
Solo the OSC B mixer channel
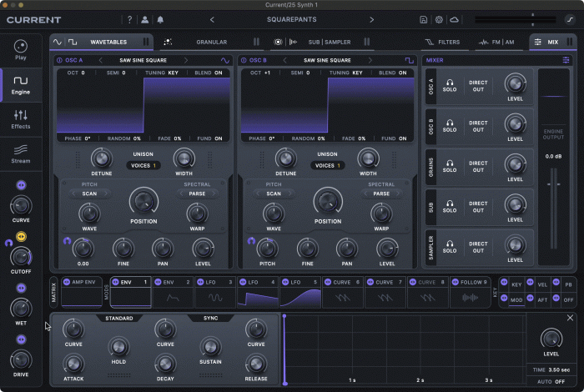click(x=450, y=126)
